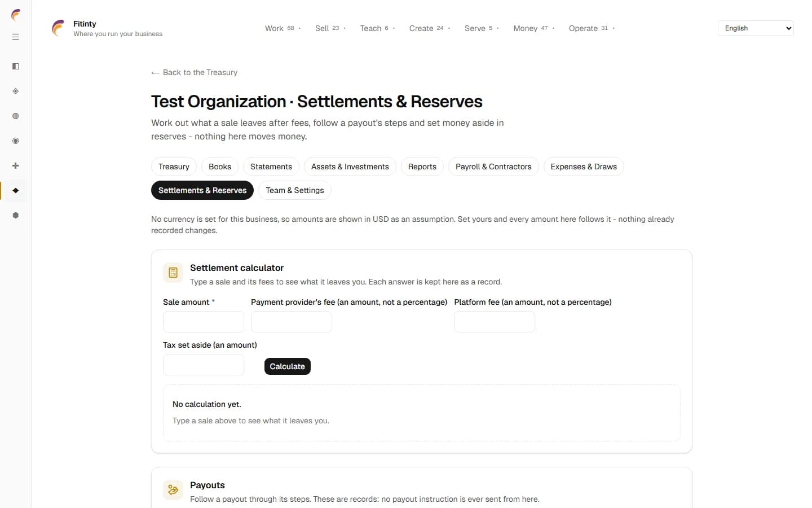Go to the Statements tab
Screen dimensions: 812x508
coord(271,167)
